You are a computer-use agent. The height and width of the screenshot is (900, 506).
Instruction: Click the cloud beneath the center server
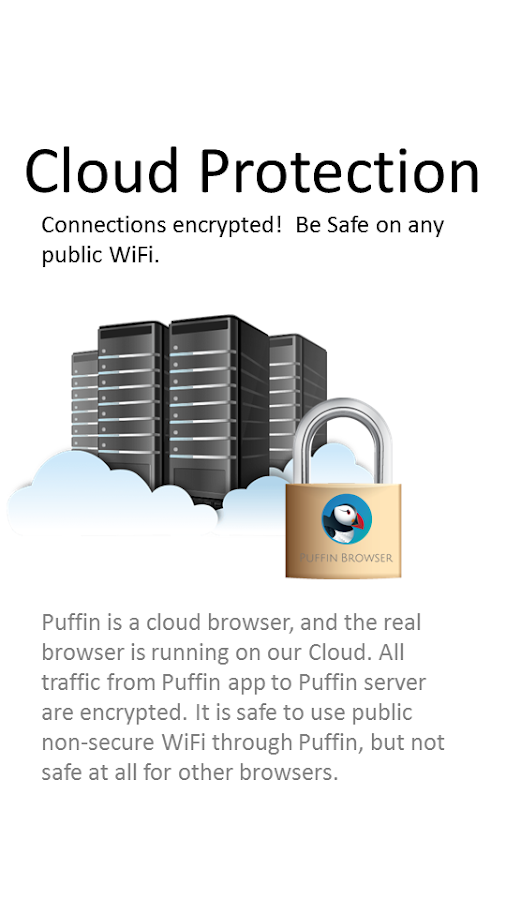252,505
